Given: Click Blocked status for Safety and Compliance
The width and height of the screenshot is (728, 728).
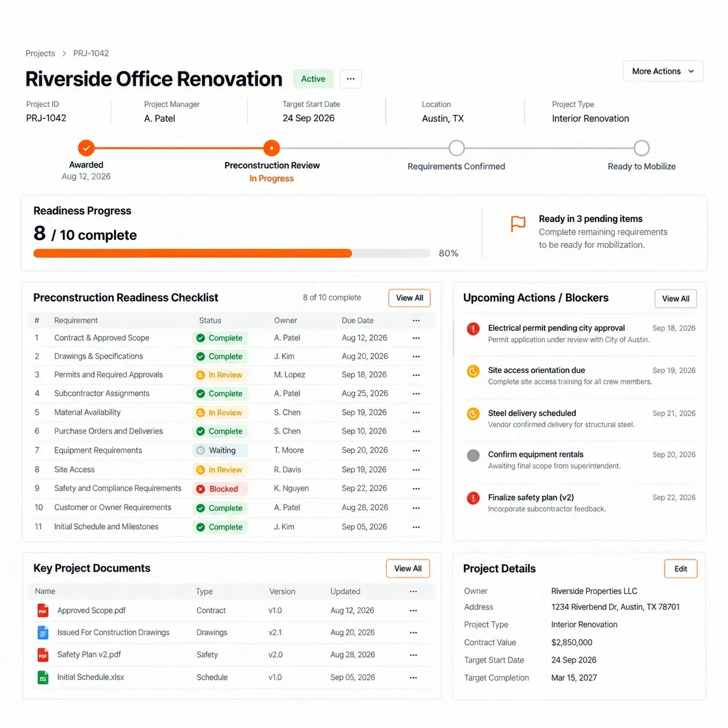Looking at the screenshot, I should 220,489.
